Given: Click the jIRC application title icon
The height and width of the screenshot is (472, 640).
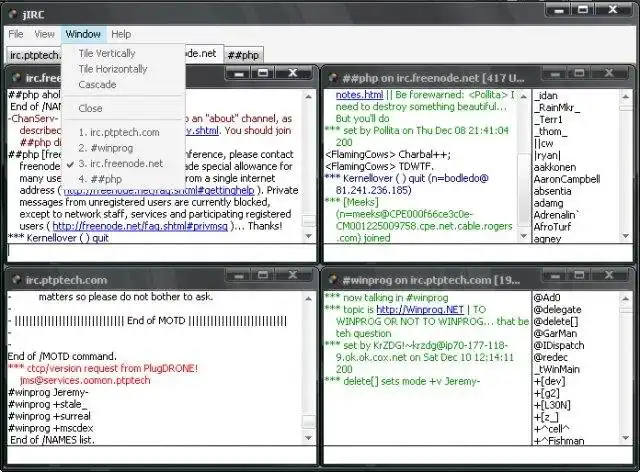Looking at the screenshot, I should [x=13, y=14].
